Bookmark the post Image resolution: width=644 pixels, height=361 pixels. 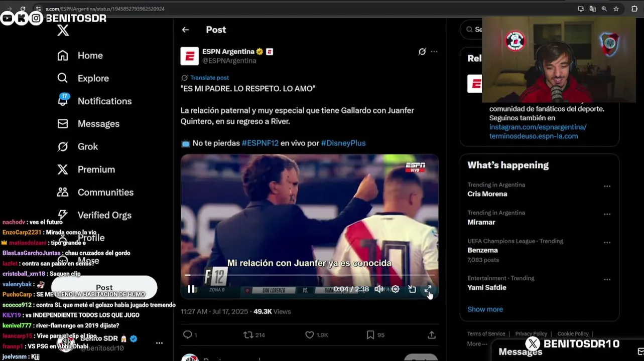point(370,334)
